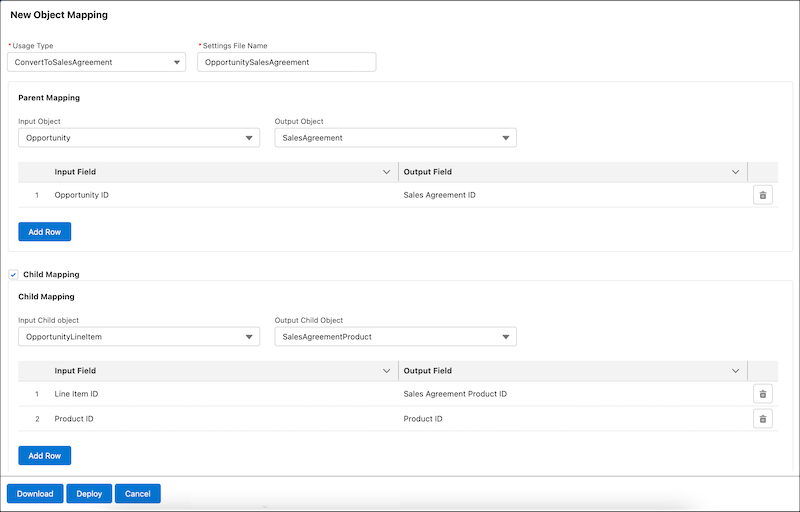Expand the Output Object SalesAgreement dropdown
This screenshot has height=512, width=800.
coord(395,138)
